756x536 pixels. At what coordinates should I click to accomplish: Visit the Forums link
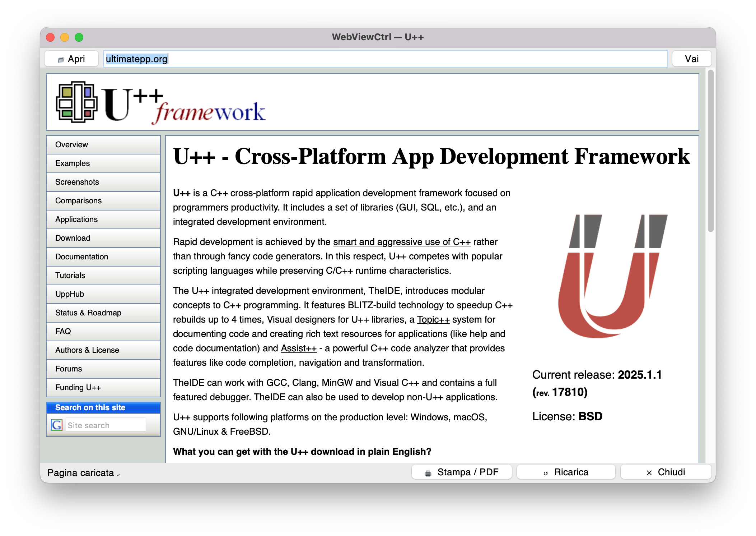[x=103, y=369]
